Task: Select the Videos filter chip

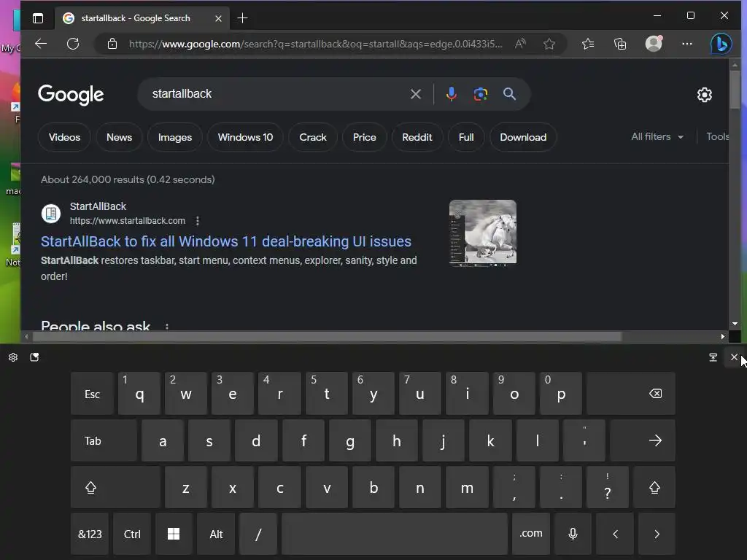Action: tap(64, 137)
